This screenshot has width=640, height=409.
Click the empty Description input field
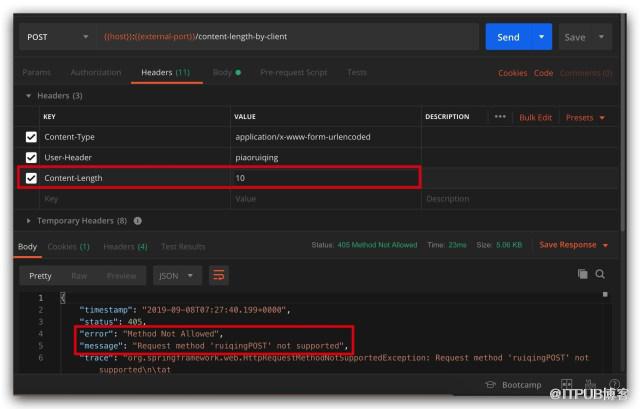(x=519, y=199)
